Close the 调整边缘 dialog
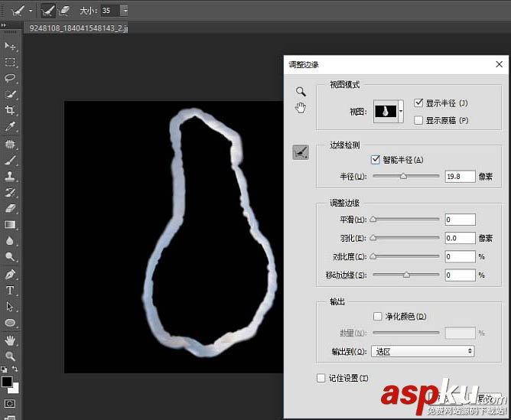511x420 pixels. [x=499, y=64]
